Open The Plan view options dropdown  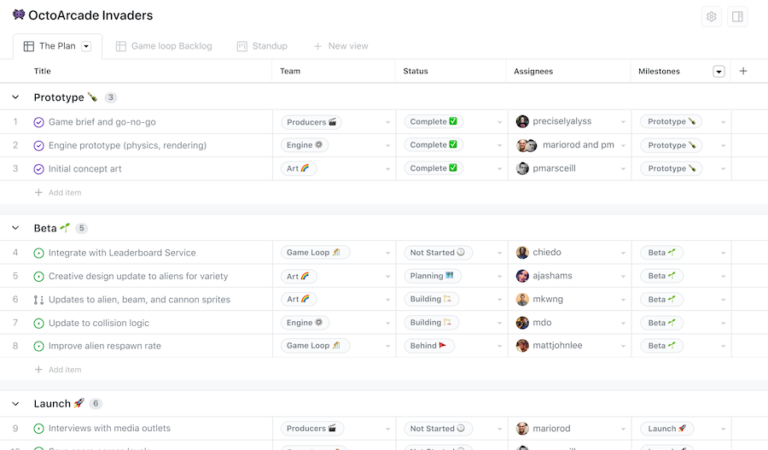point(86,46)
